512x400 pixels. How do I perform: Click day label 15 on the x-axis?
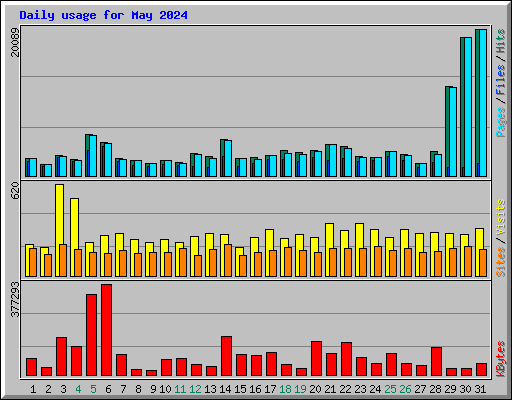[x=240, y=389]
